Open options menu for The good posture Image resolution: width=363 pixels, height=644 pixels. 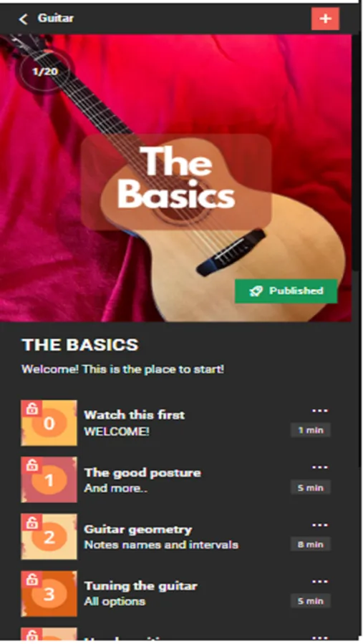[320, 467]
